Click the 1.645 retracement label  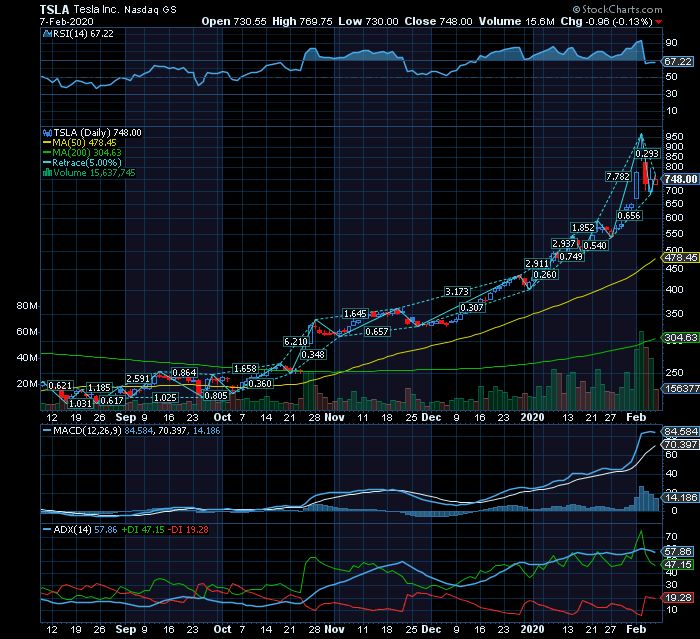[355, 314]
